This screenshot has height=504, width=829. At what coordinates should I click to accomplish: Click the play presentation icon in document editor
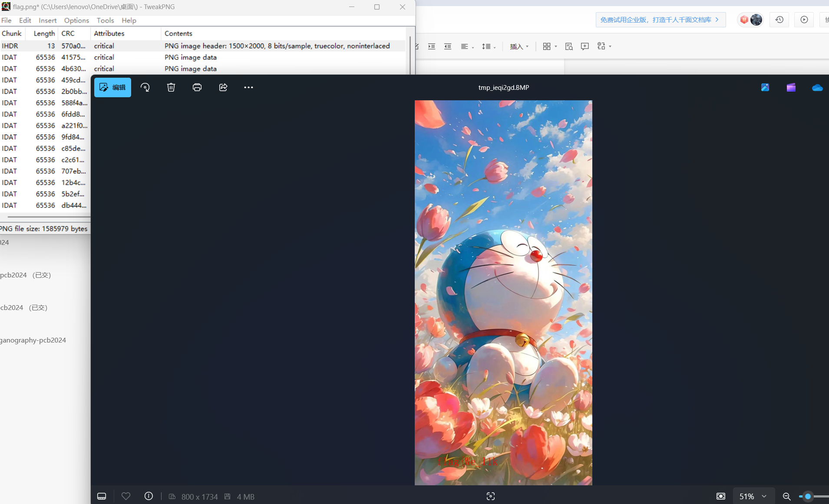pyautogui.click(x=804, y=20)
